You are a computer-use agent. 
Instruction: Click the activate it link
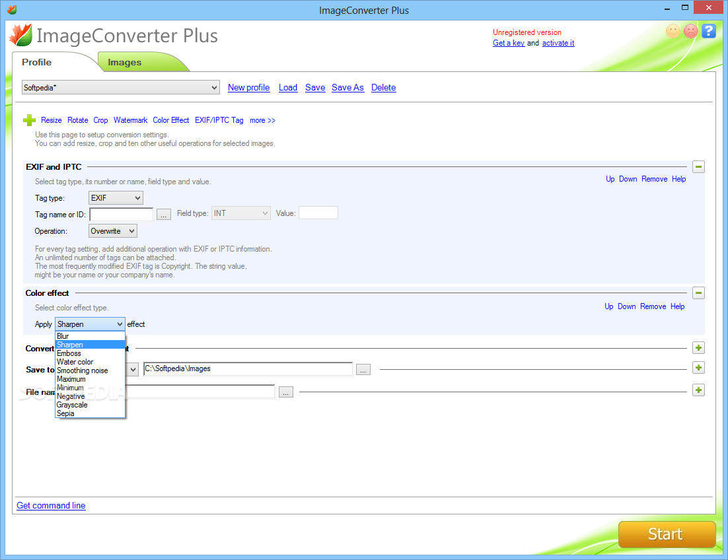click(x=558, y=43)
